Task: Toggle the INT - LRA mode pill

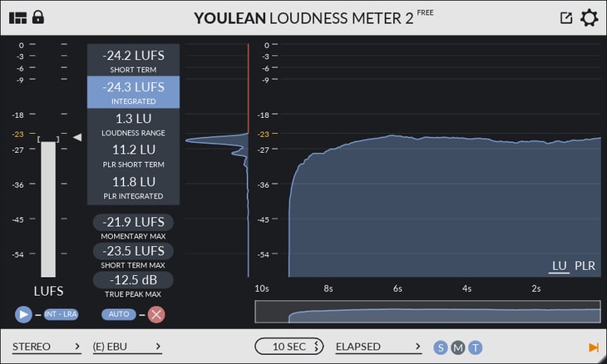Action: coord(61,314)
